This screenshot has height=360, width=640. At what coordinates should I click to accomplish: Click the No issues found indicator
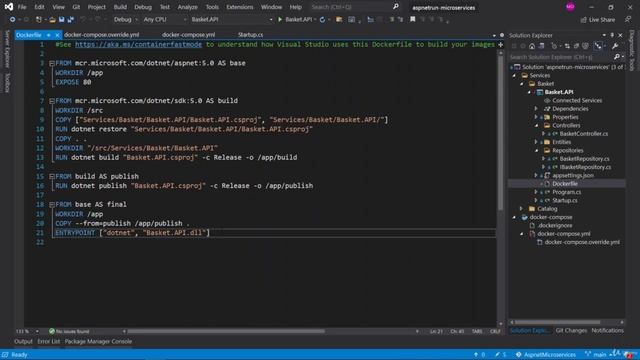click(x=69, y=331)
